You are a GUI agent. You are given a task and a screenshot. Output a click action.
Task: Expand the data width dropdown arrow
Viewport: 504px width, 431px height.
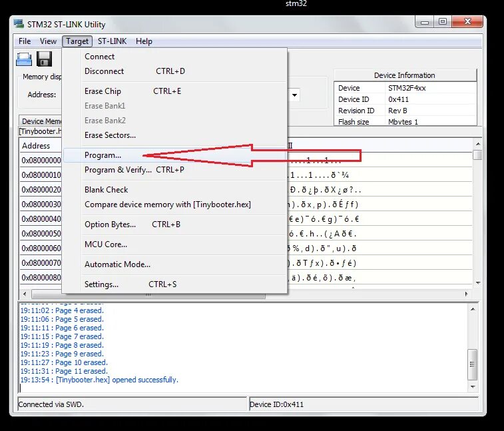coord(294,95)
